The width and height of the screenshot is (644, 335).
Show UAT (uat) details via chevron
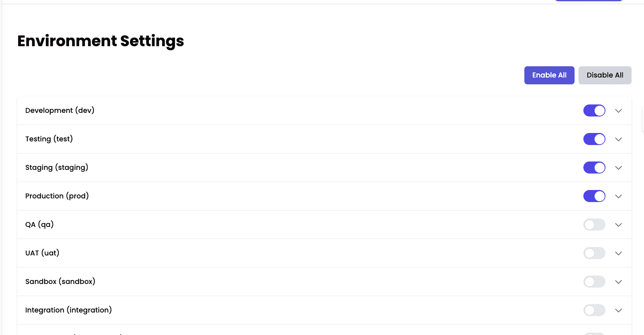[618, 253]
